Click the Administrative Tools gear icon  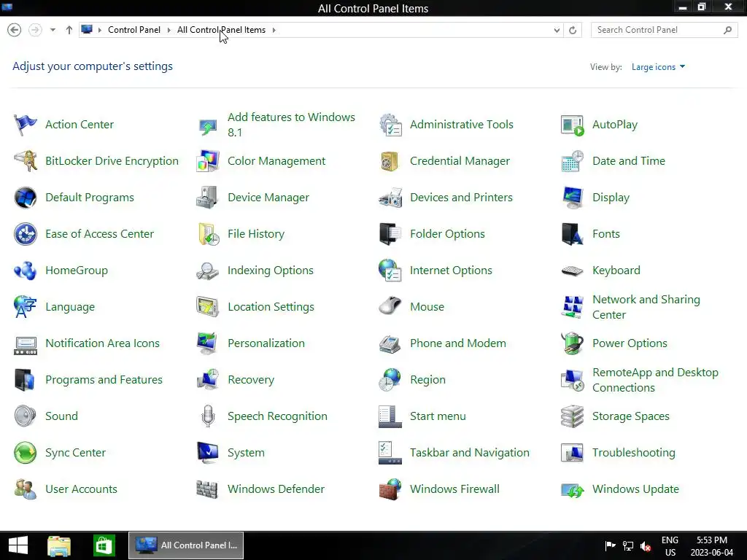tap(390, 125)
